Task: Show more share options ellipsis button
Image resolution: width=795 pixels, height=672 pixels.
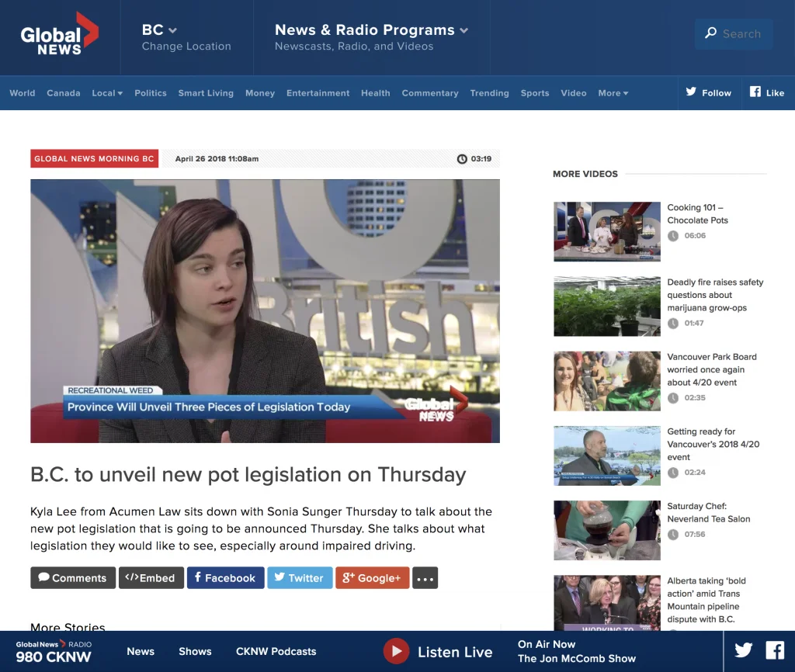Action: (x=425, y=578)
